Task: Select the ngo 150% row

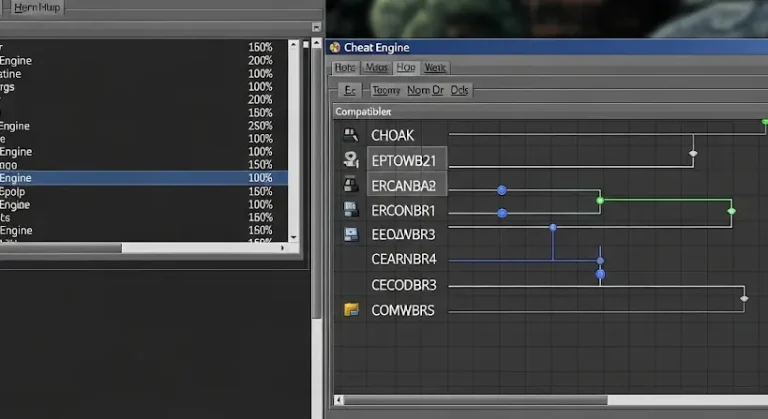Action: tap(144, 165)
